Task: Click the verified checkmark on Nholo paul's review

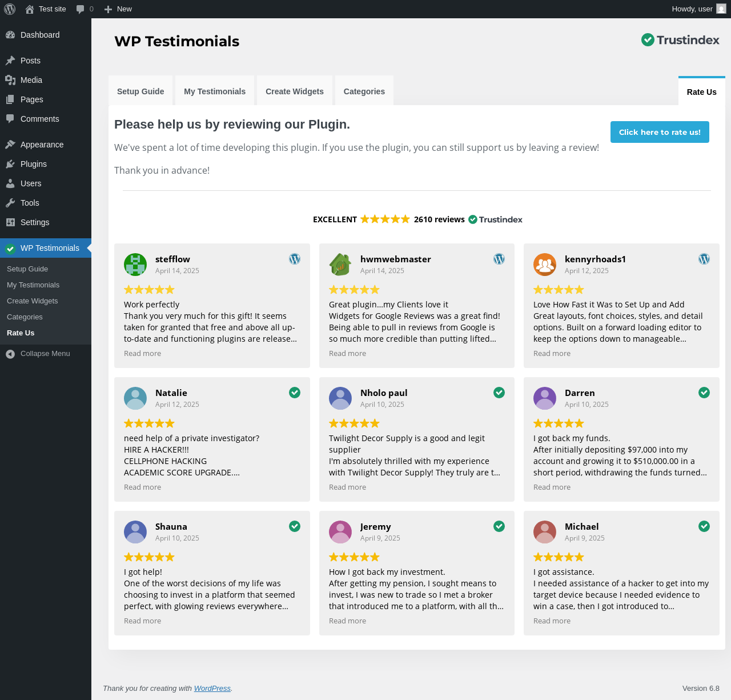Action: click(499, 393)
